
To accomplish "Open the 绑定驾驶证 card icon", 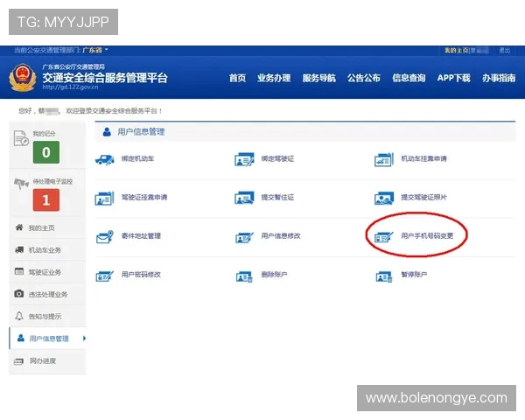I will click(x=244, y=159).
